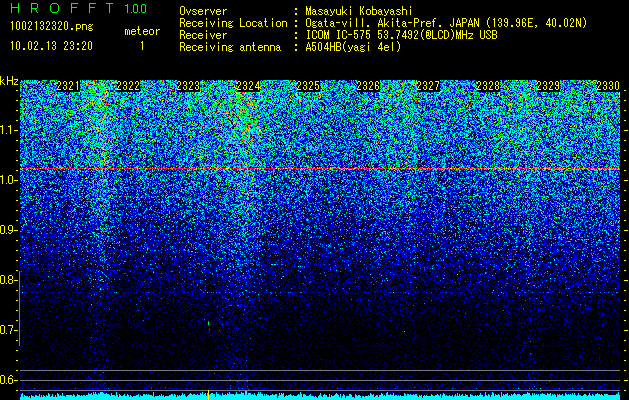
Task: Click the Receiving Location label
Action: point(233,23)
